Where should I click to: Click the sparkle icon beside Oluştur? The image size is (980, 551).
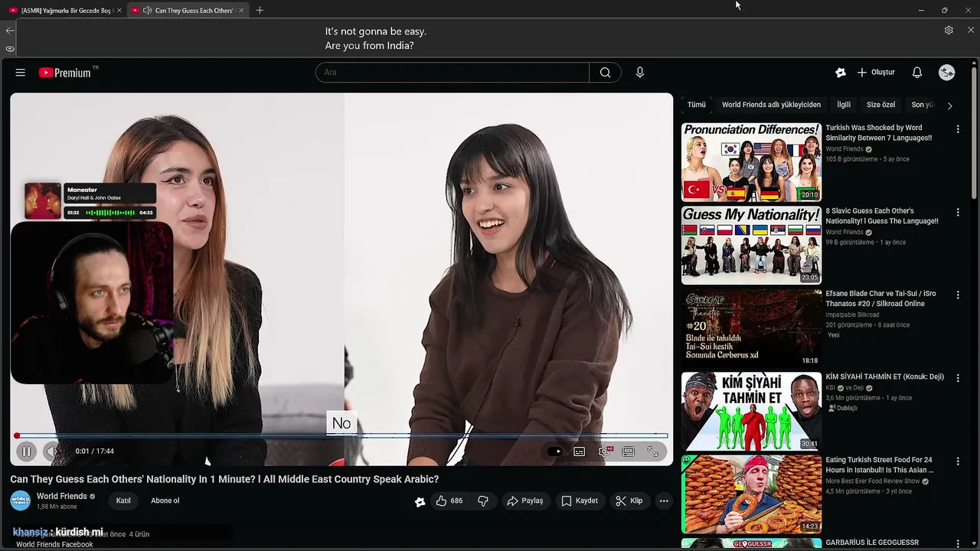pos(841,73)
